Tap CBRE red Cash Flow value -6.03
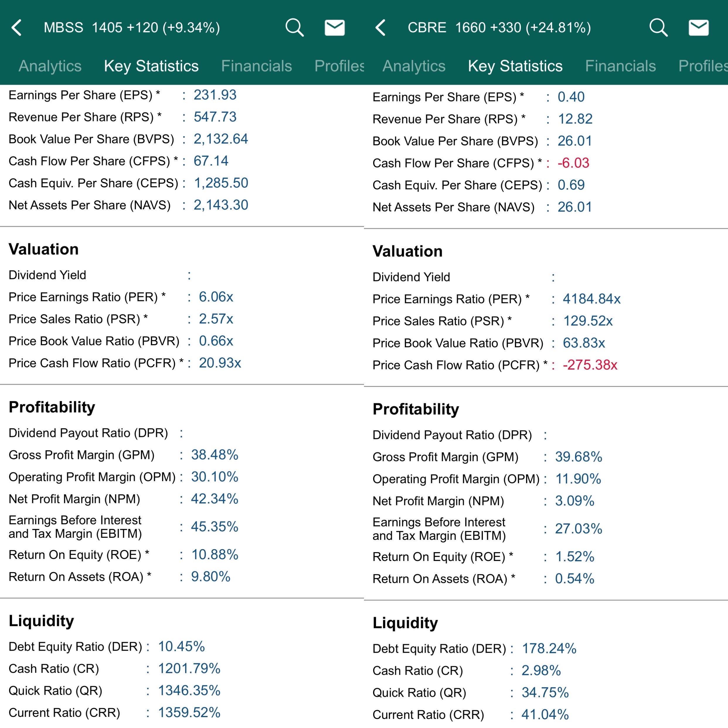 [573, 163]
